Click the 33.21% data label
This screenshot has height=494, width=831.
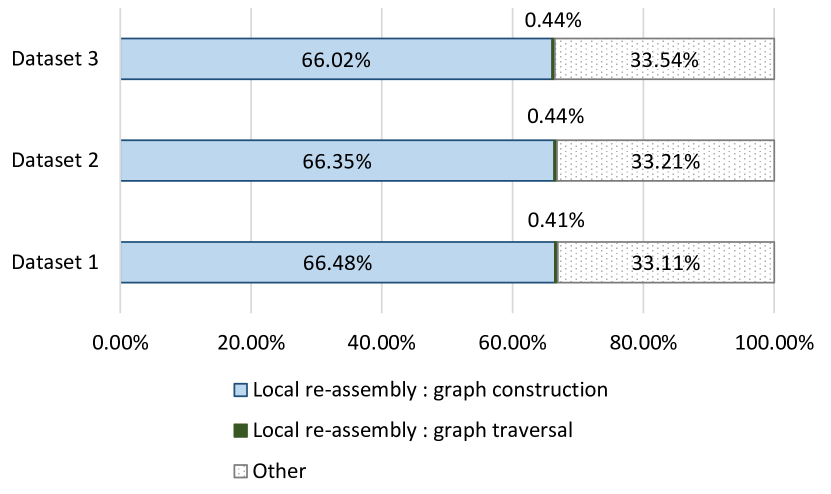coord(665,160)
